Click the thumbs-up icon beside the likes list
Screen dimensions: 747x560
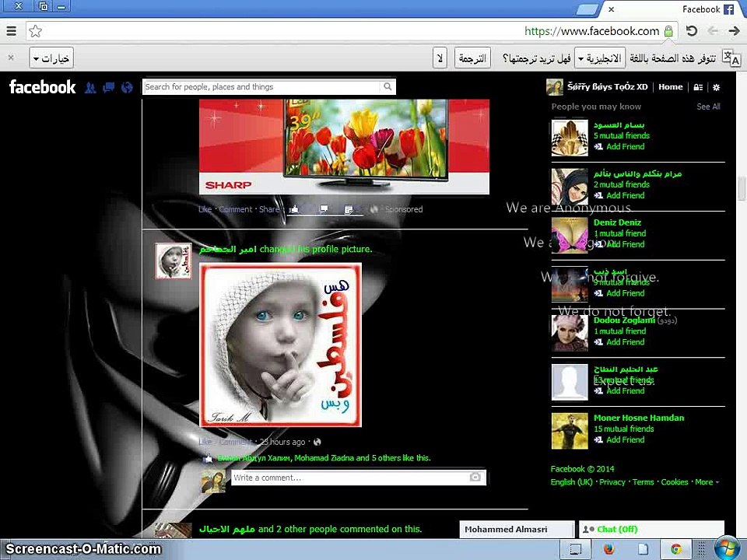point(209,458)
